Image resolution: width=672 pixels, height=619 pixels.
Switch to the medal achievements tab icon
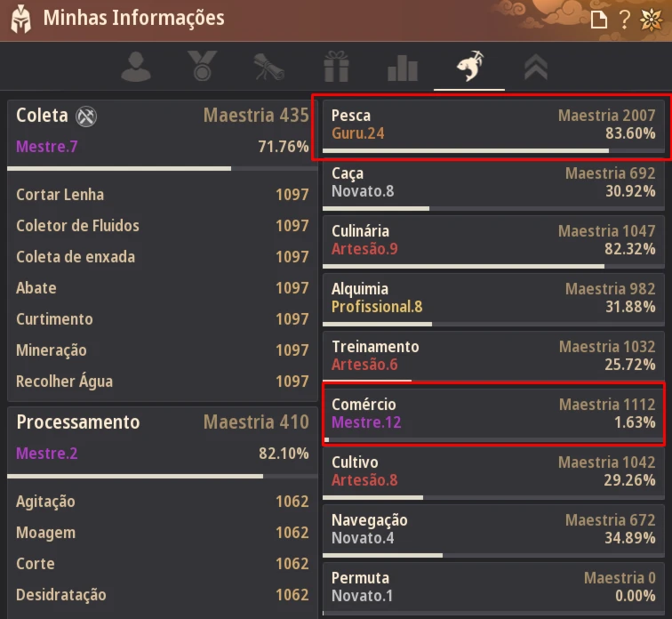click(203, 66)
